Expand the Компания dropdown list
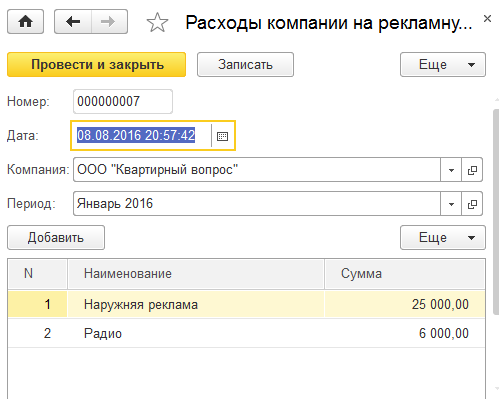The height and width of the screenshot is (400, 499). (x=451, y=170)
